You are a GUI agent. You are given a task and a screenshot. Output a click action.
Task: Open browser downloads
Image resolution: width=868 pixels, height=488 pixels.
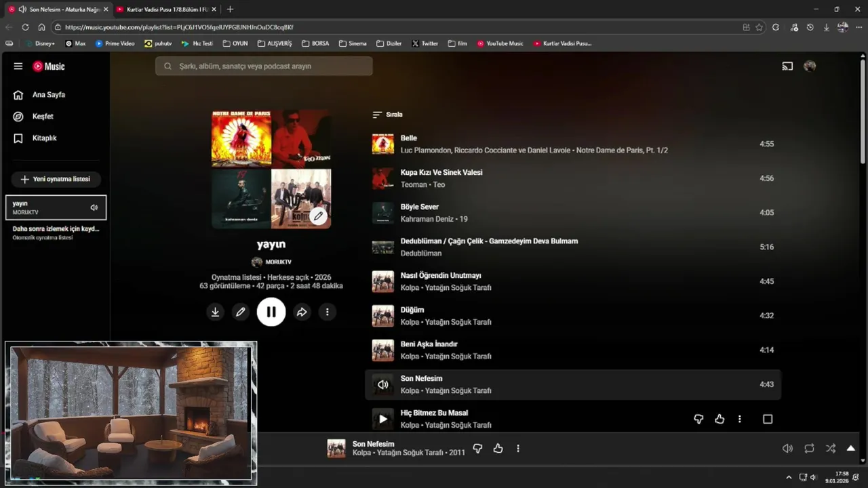click(x=826, y=27)
